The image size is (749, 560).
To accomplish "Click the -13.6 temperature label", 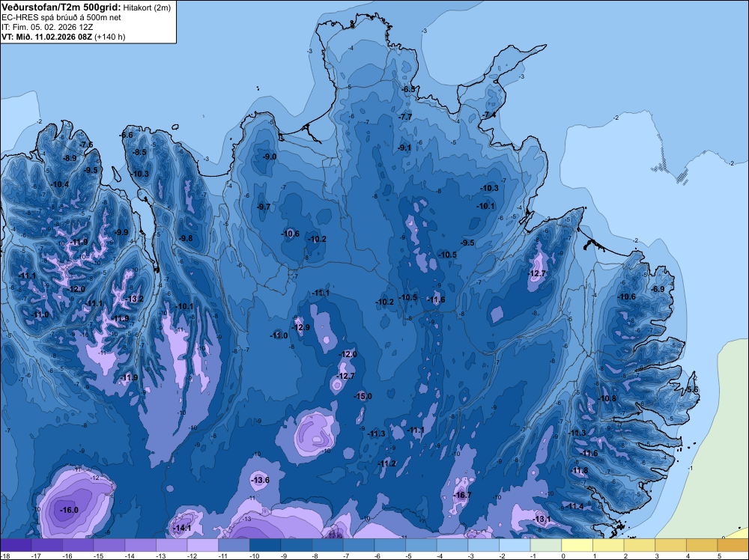I will point(260,481).
